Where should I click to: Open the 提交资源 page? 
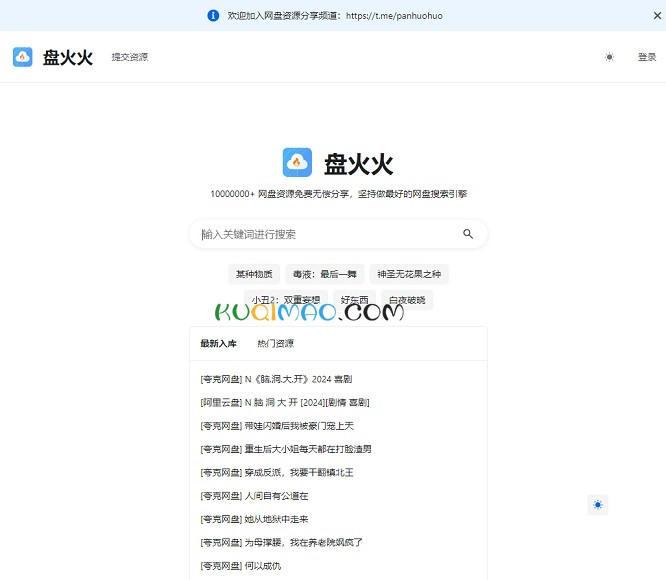tap(130, 57)
